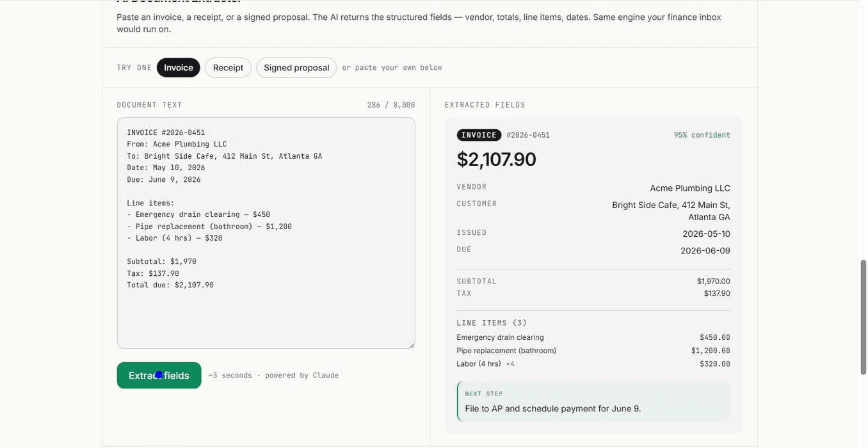Click the issued date 2026-05-10

click(706, 234)
